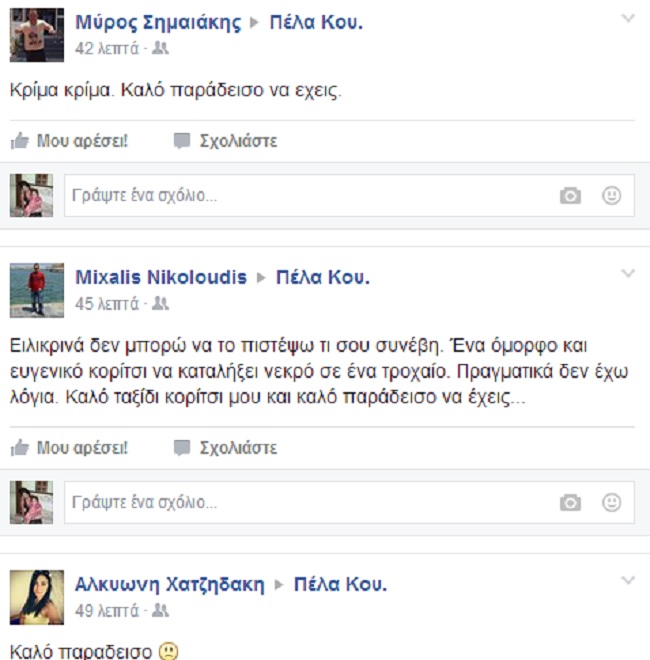Focus the first 'Γράψτε ένα σχόλιο' field
Screen dimensions: 650x660
349,196
